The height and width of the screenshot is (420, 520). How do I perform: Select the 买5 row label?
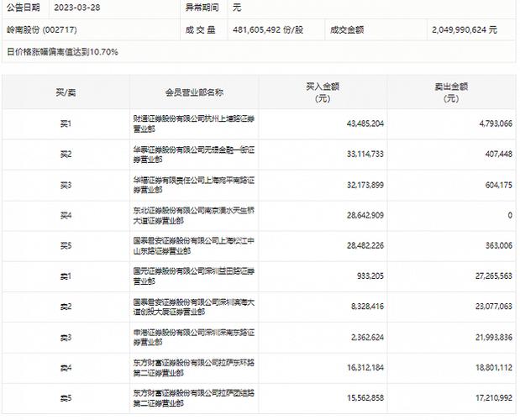(66, 245)
